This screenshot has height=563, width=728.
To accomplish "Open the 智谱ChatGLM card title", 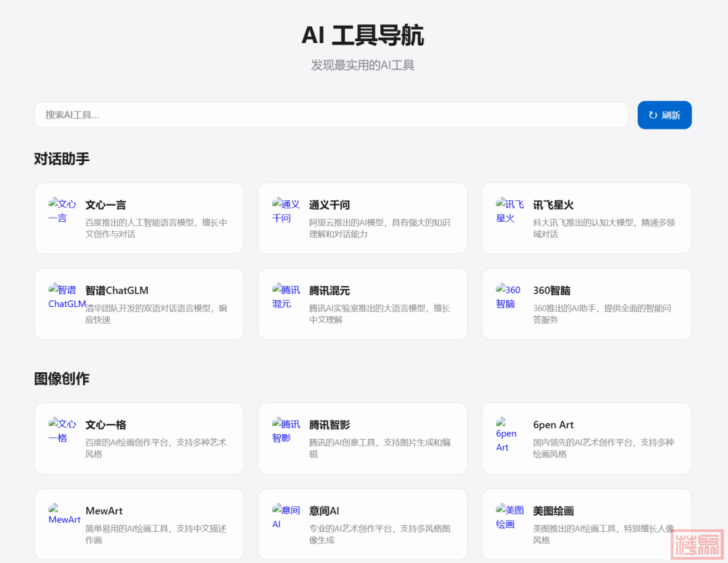I will [x=117, y=291].
